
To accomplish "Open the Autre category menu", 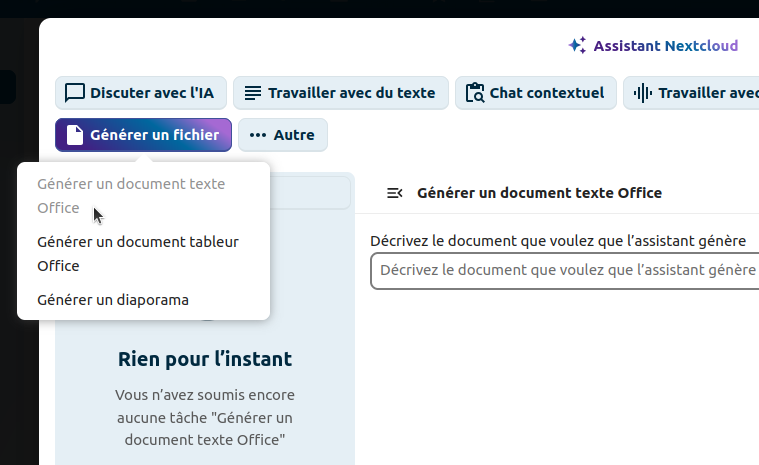I will click(x=283, y=135).
